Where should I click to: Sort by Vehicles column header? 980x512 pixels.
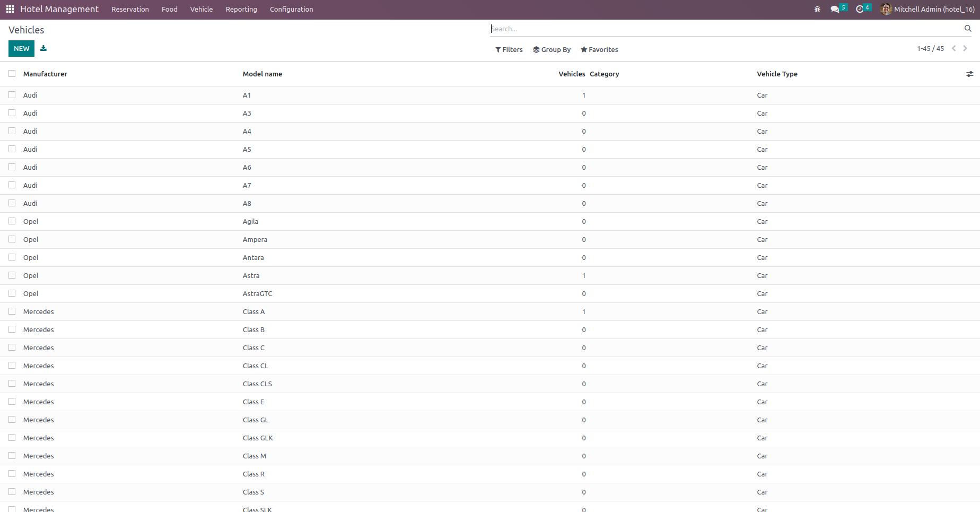(x=572, y=74)
